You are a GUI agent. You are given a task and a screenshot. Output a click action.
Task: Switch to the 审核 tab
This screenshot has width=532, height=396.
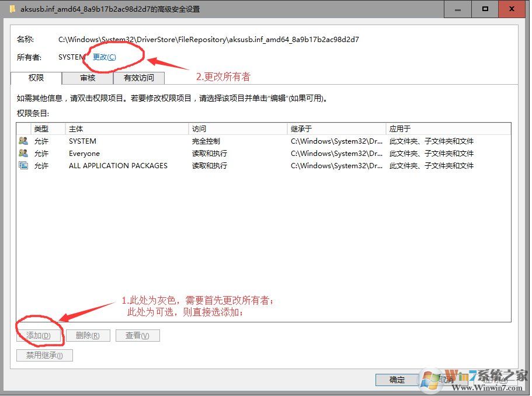[87, 78]
